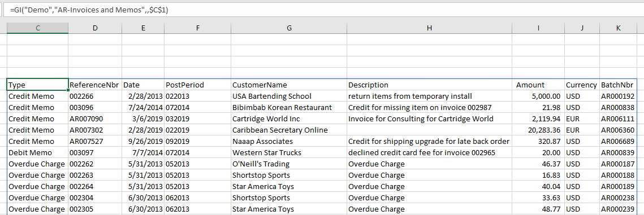
Task: Select amount cell 46.37
Action: pyautogui.click(x=538, y=164)
